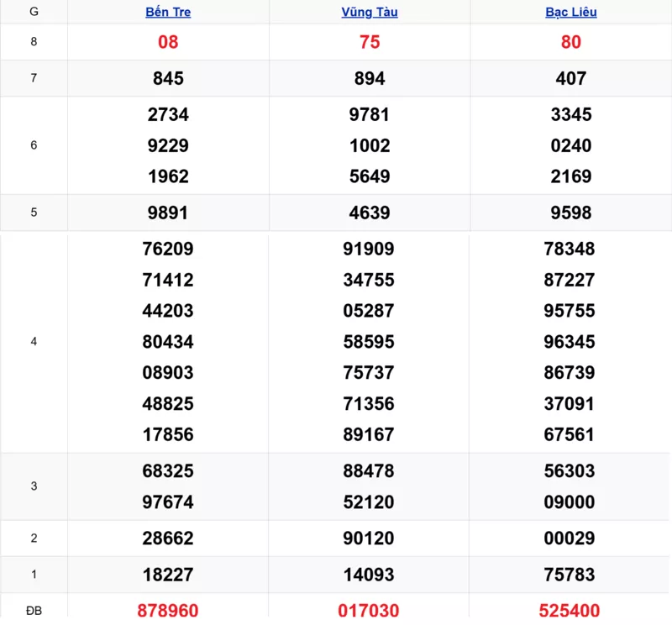This screenshot has height=625, width=672.
Task: Select prize-five number 4639
Action: pyautogui.click(x=370, y=213)
